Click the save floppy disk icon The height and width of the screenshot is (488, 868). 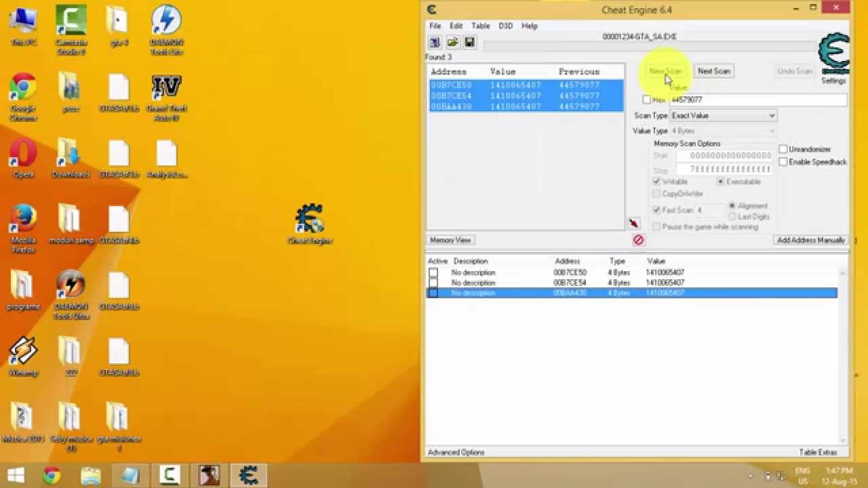(x=469, y=43)
